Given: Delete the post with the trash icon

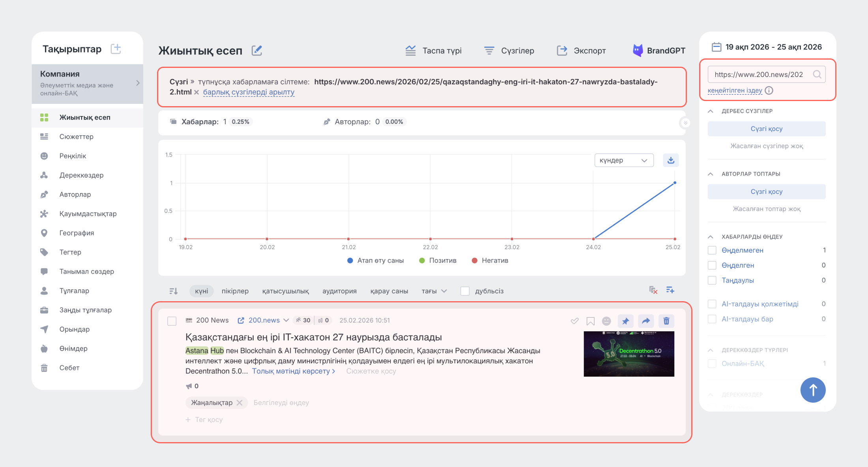Looking at the screenshot, I should click(666, 321).
